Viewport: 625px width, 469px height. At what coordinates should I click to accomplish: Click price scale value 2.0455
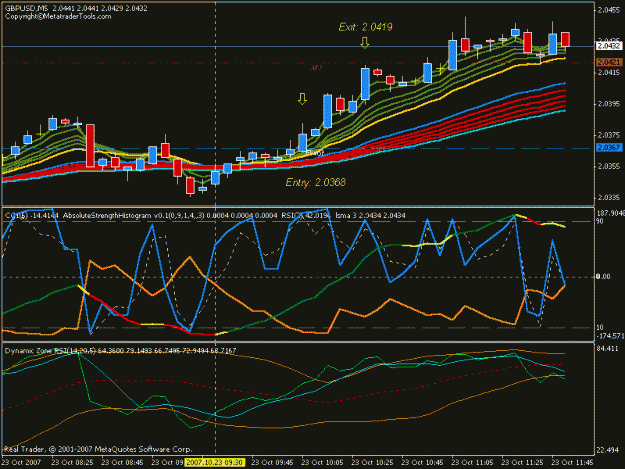tap(609, 10)
